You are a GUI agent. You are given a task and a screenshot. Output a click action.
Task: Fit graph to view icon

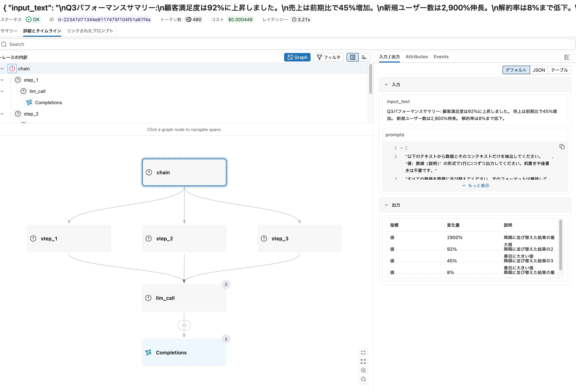coord(363,353)
